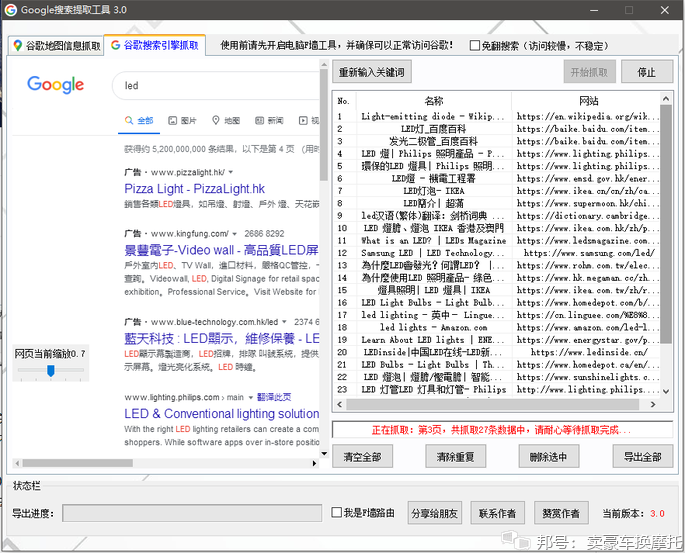Image resolution: width=685 pixels, height=553 pixels.
Task: Open Pizza Light - PizzaLight.hk result link
Action: [x=194, y=189]
